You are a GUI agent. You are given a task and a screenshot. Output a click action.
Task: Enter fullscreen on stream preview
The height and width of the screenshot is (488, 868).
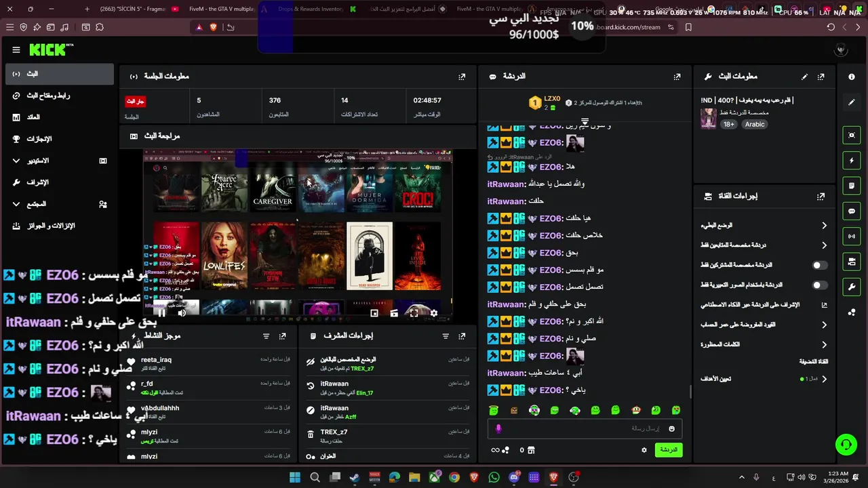click(x=414, y=313)
